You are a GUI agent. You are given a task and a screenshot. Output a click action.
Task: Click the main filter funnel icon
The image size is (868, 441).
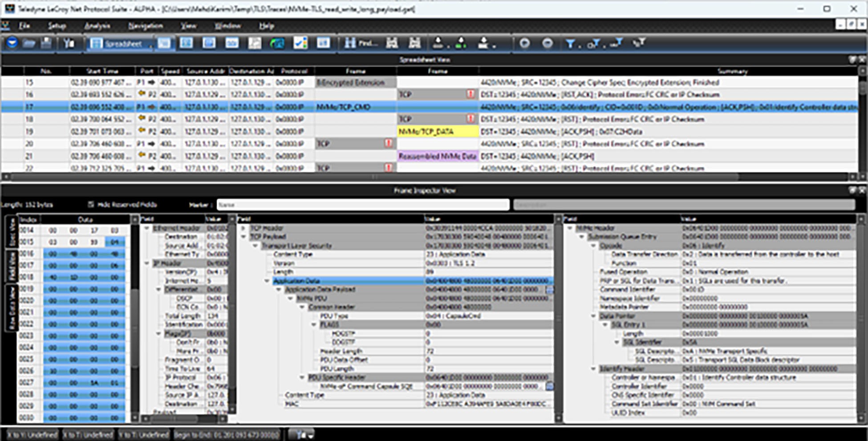[x=570, y=43]
